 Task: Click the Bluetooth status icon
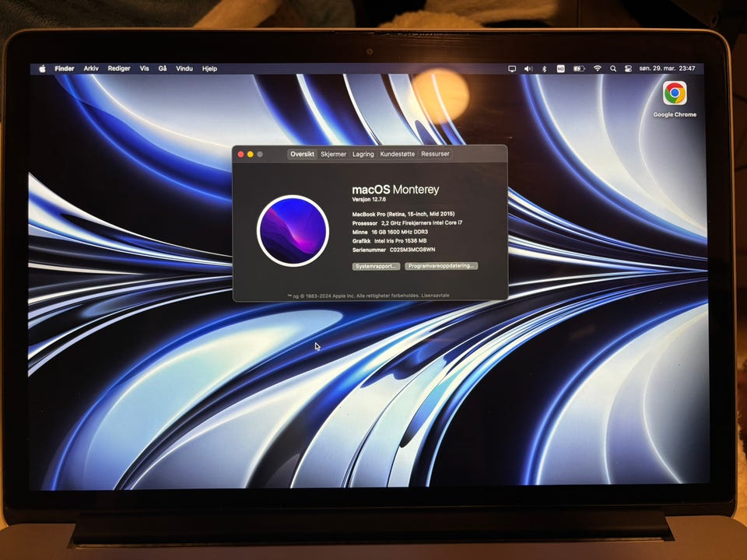point(544,68)
